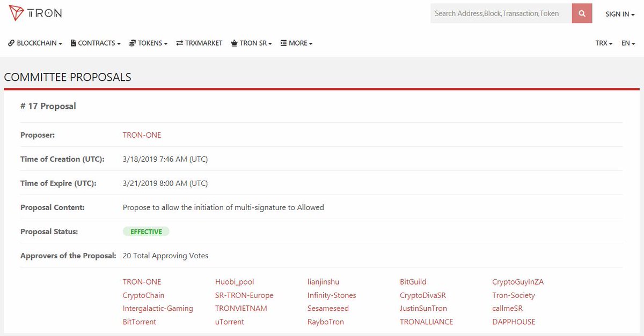The width and height of the screenshot is (644, 336).
Task: Click the expire time '3/21/2019 8:00 AM (UTC)'
Action: (165, 183)
